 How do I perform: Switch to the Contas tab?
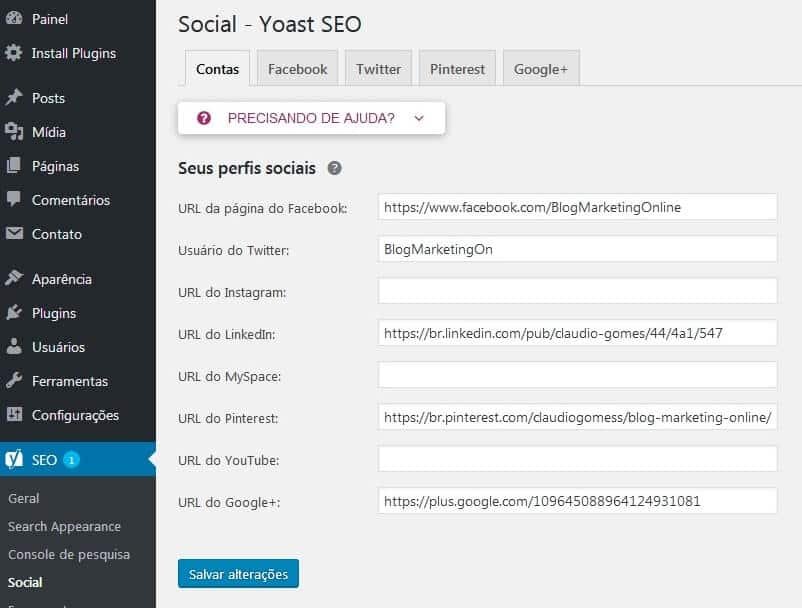coord(217,69)
